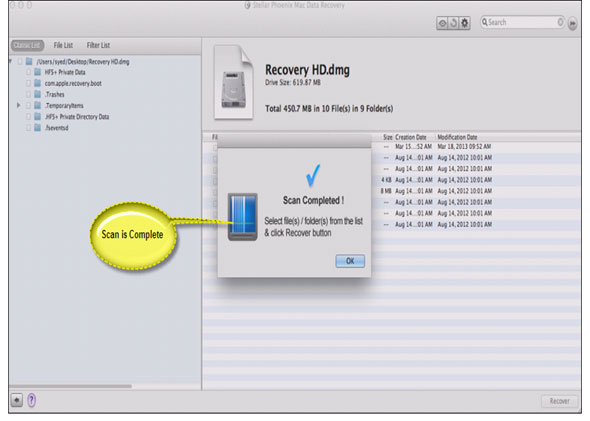This screenshot has width=590, height=421.
Task: Click the Recovery HD.dmg disk image icon
Action: [233, 82]
